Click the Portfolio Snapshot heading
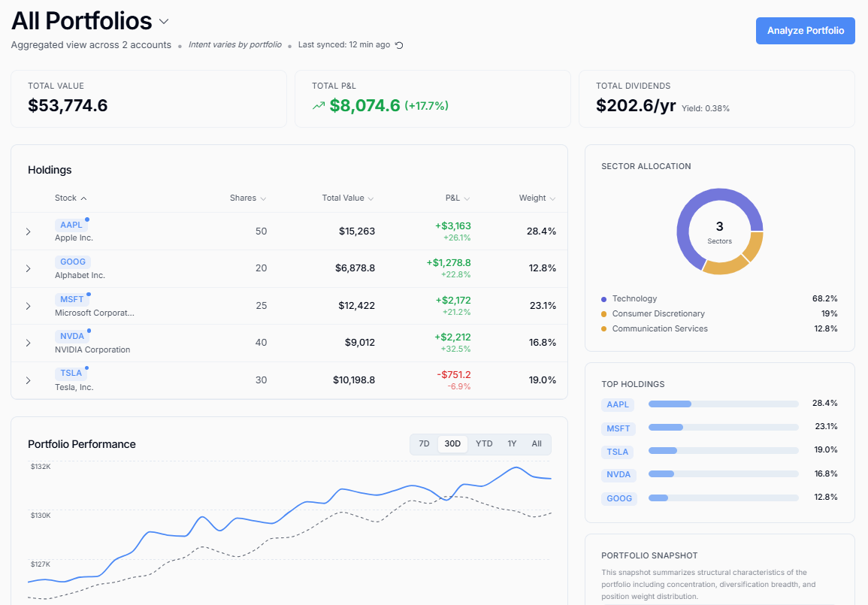868x605 pixels. point(649,555)
